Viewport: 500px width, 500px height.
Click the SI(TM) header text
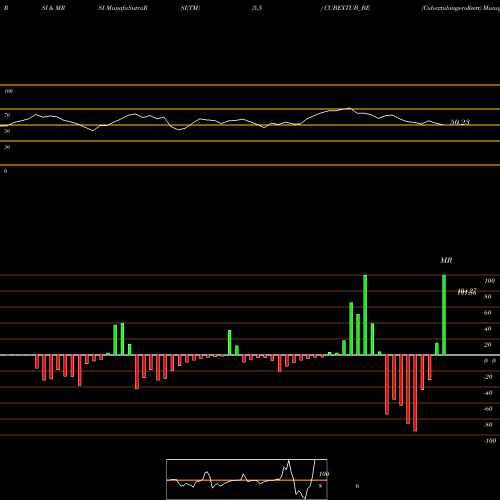coord(190,8)
